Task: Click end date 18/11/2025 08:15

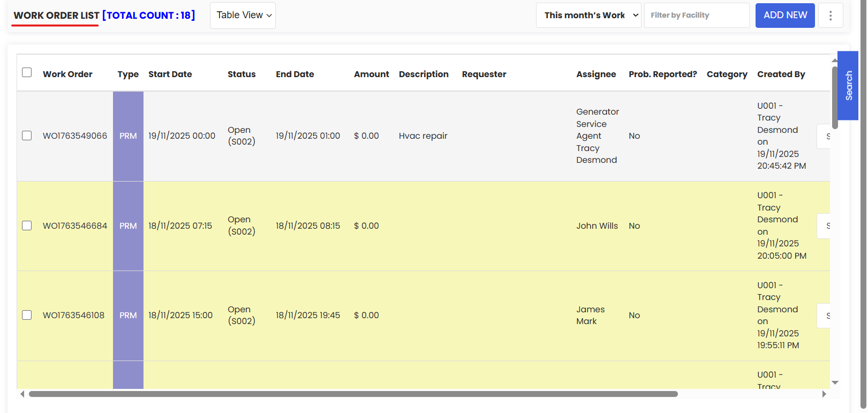Action: (x=308, y=226)
